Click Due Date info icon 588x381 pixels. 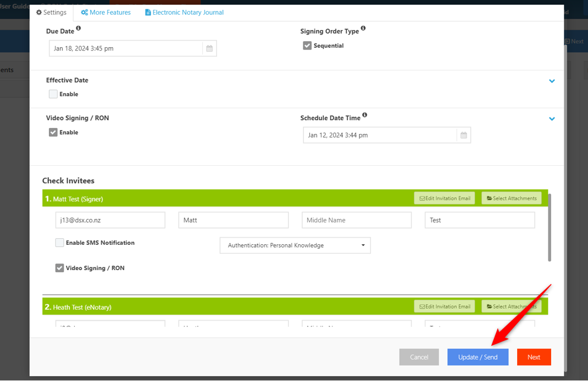tap(78, 29)
